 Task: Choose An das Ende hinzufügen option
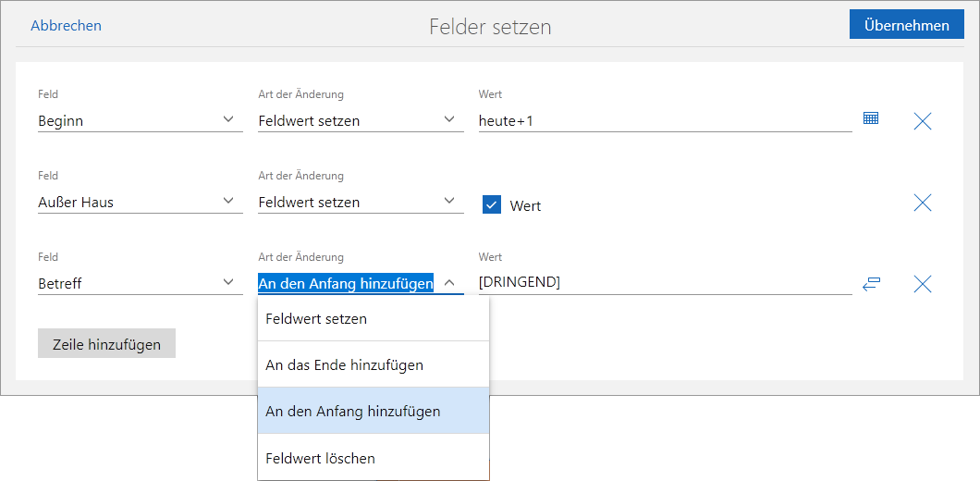pyautogui.click(x=373, y=364)
